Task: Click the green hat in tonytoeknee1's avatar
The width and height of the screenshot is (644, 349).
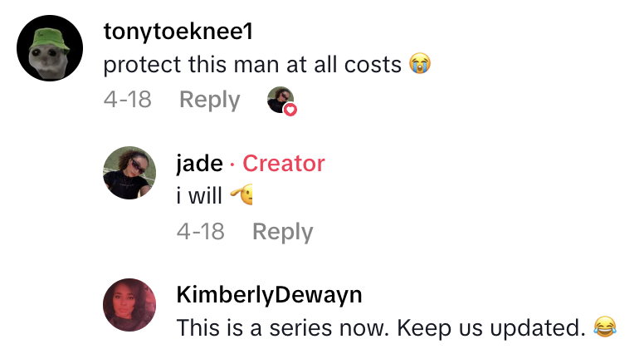Action: tap(50, 38)
